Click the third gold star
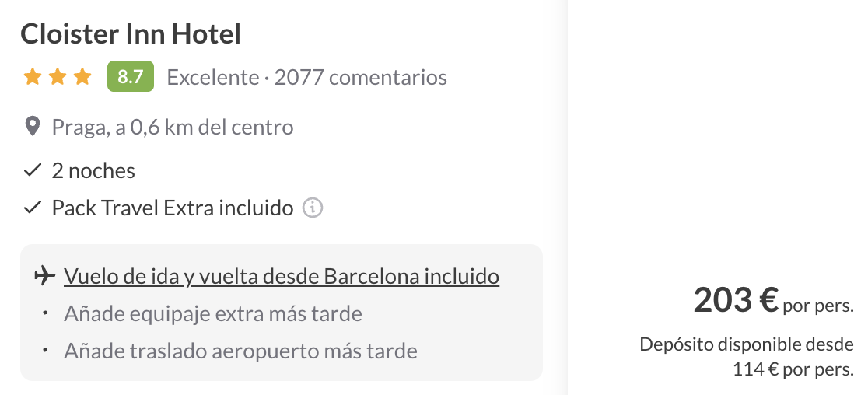The image size is (868, 395). point(82,77)
